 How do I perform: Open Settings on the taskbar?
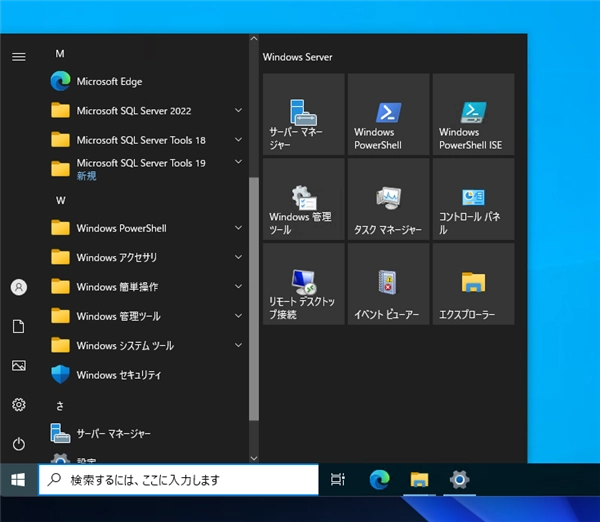tap(460, 480)
